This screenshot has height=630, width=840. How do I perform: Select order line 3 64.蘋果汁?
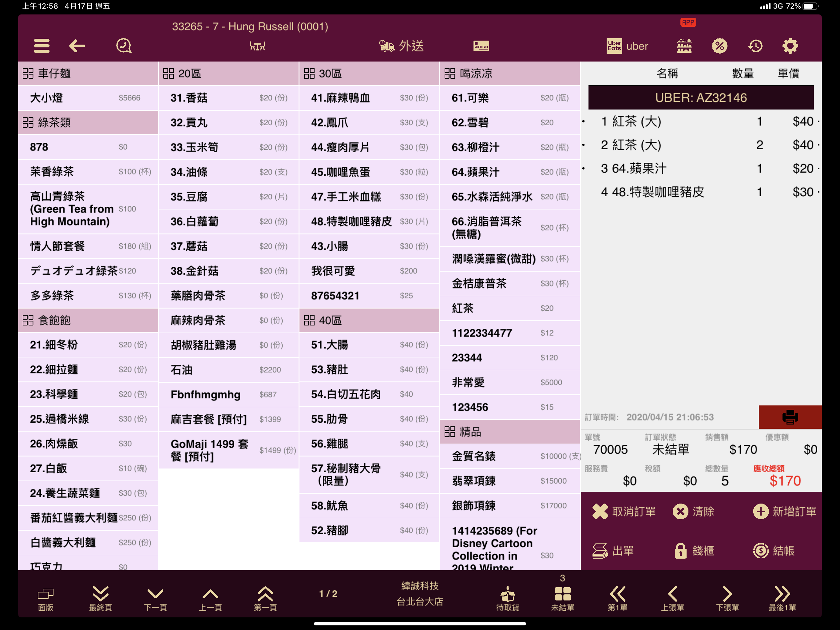click(x=701, y=169)
